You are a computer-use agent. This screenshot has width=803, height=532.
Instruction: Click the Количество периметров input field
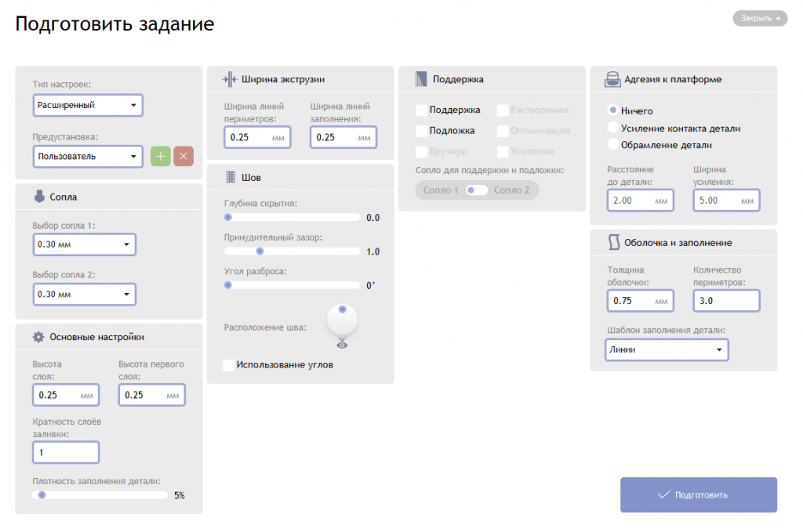tap(726, 301)
